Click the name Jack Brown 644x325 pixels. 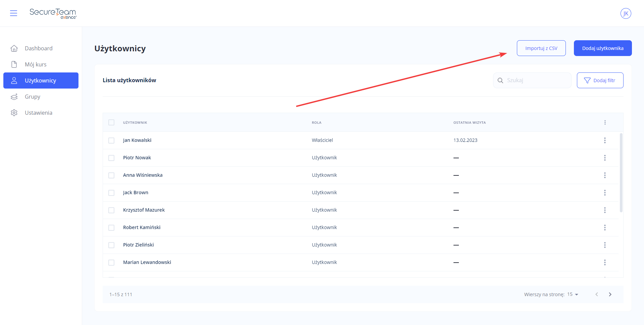[136, 193]
